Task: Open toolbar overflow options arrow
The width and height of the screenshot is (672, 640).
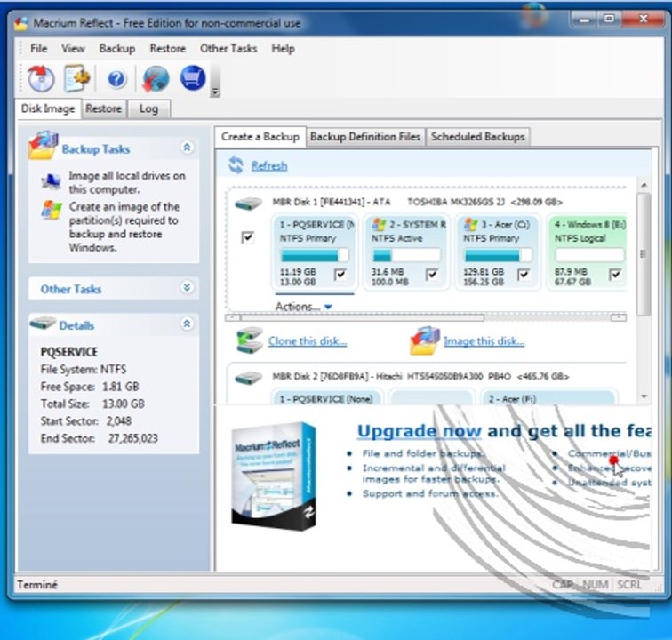Action: point(215,92)
